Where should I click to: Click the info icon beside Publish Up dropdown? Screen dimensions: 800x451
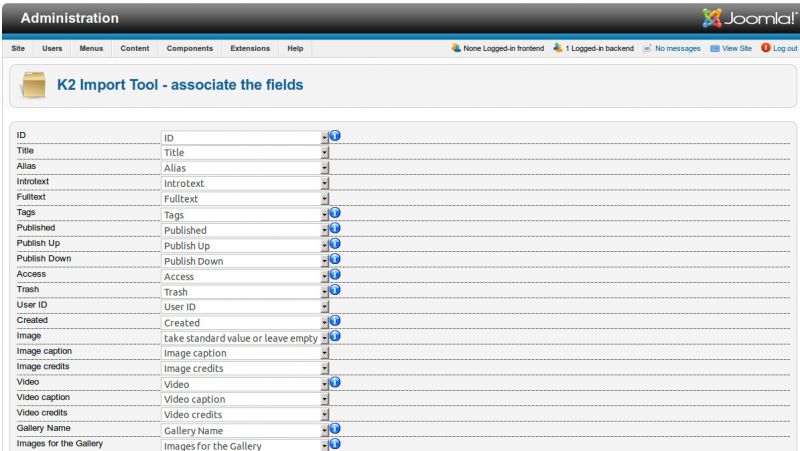coord(335,243)
